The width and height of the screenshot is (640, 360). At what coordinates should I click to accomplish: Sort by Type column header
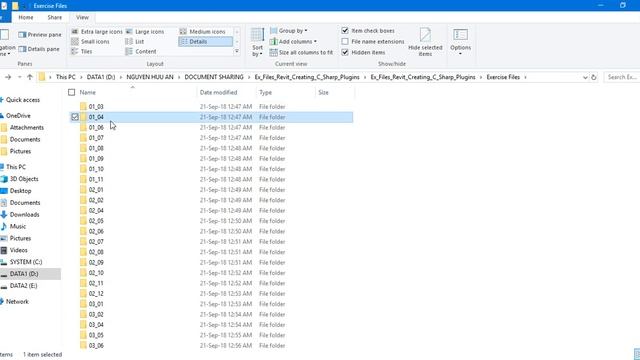[x=265, y=93]
